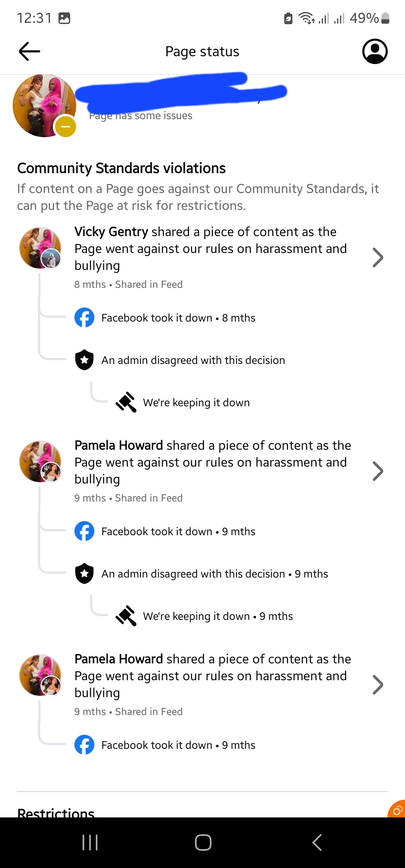Open Vicky Gentry harassment violation entry
This screenshot has height=868, width=405.
click(x=210, y=248)
